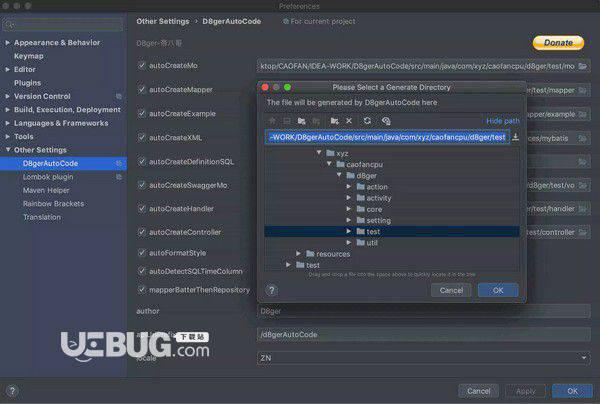Click Cancel in directory dialog
Screen dimensions: 600x404
[451, 290]
